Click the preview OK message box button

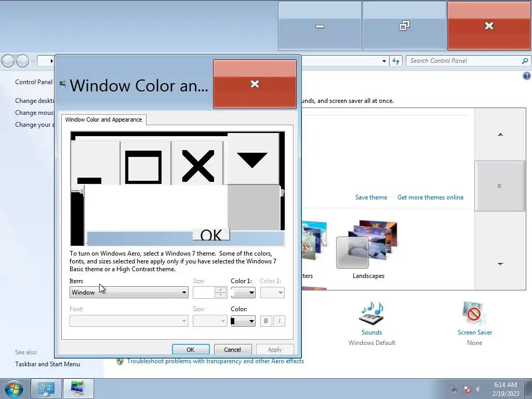coord(211,234)
